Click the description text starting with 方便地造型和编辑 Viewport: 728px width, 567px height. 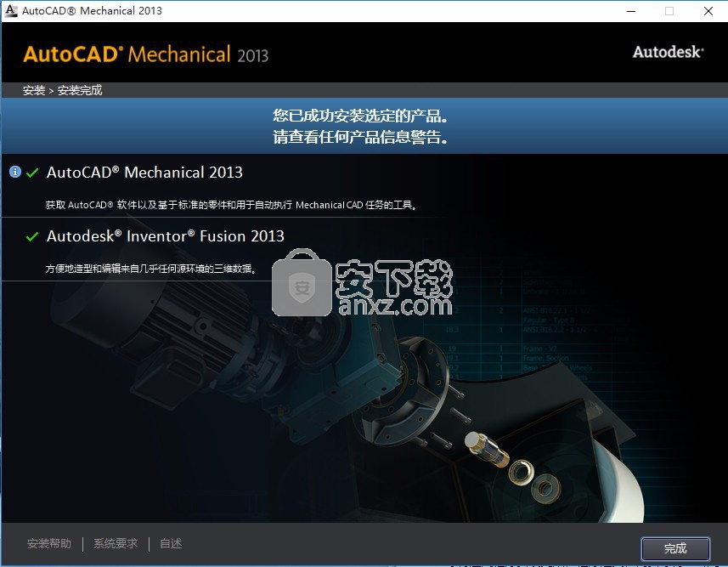tap(151, 269)
